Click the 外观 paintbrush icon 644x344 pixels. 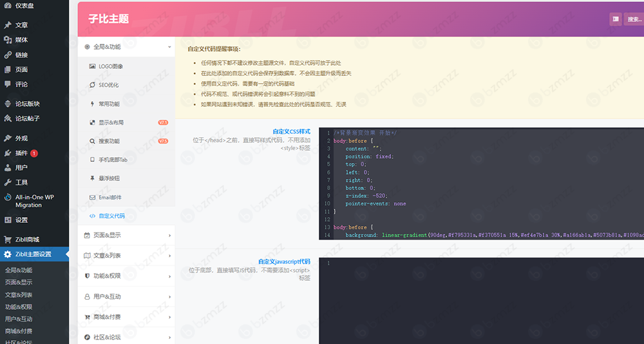(7, 138)
